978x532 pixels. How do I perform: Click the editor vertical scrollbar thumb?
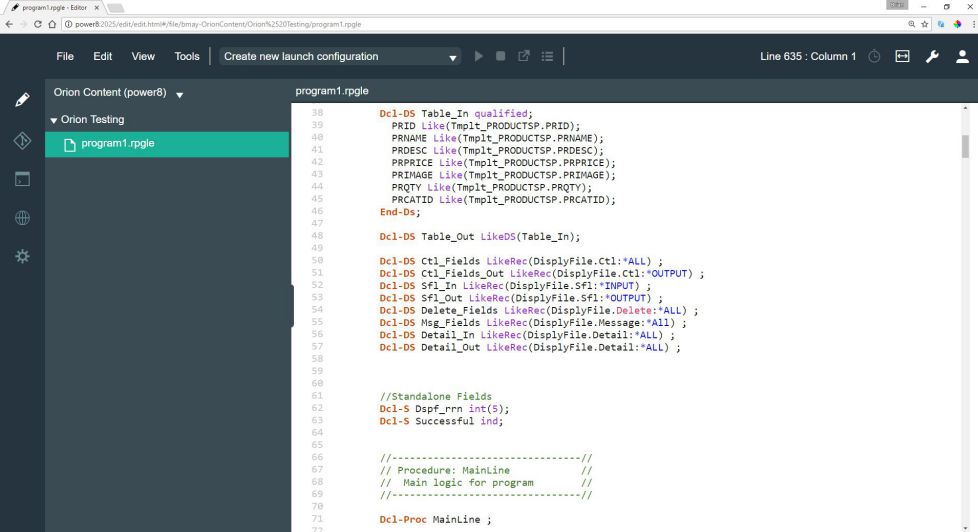[965, 147]
